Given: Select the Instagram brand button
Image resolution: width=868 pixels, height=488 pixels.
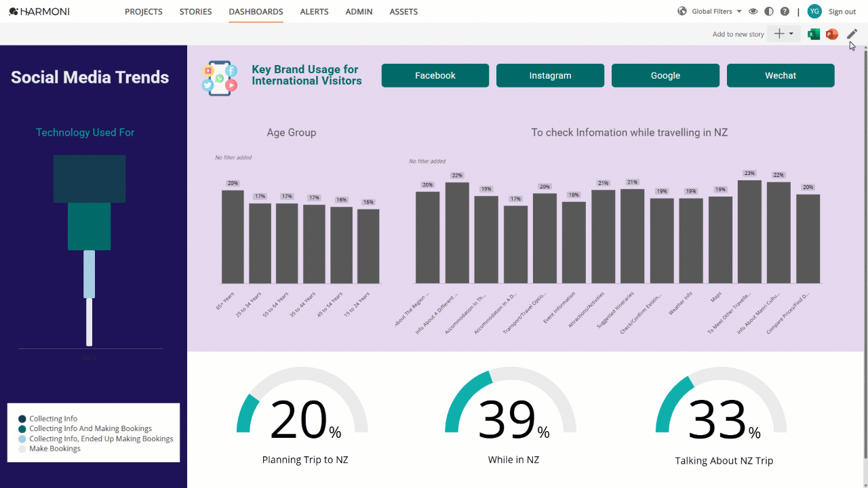Looking at the screenshot, I should pyautogui.click(x=550, y=76).
